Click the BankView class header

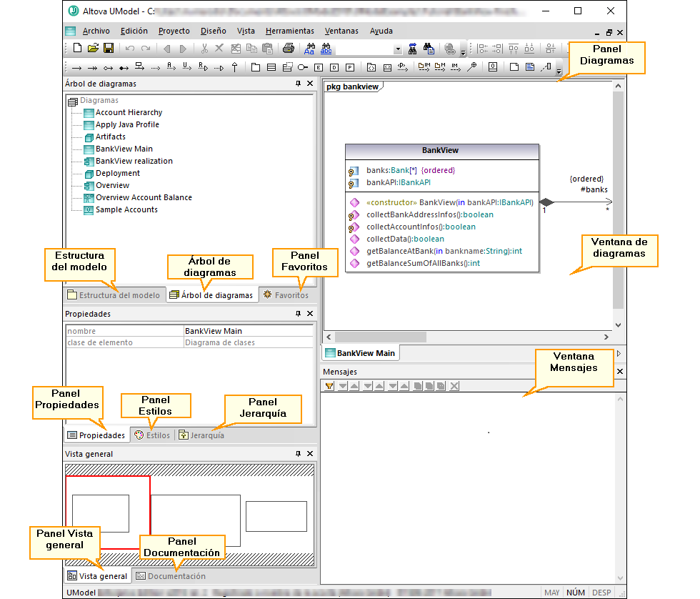(442, 151)
